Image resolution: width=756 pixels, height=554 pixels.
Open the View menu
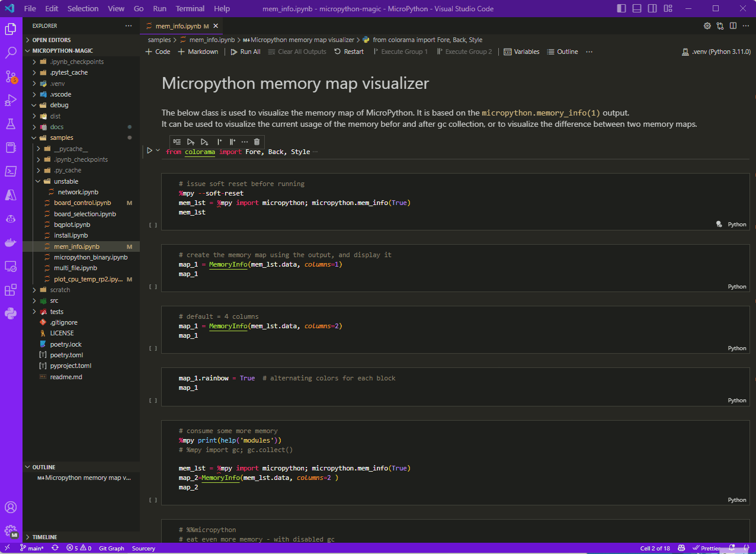(116, 8)
